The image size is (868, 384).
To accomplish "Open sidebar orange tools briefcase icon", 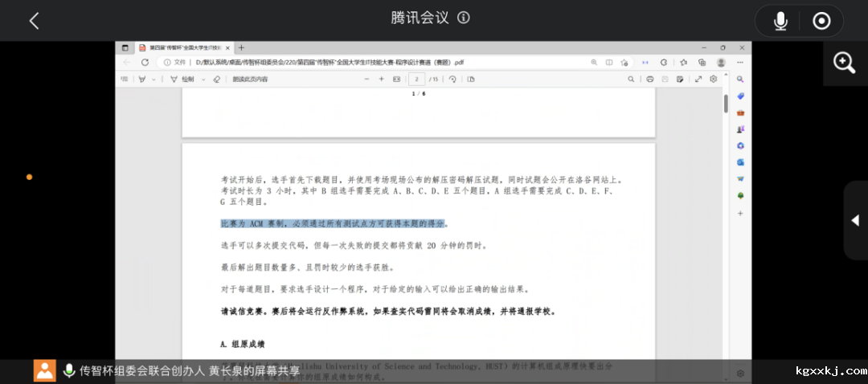I will 741,112.
